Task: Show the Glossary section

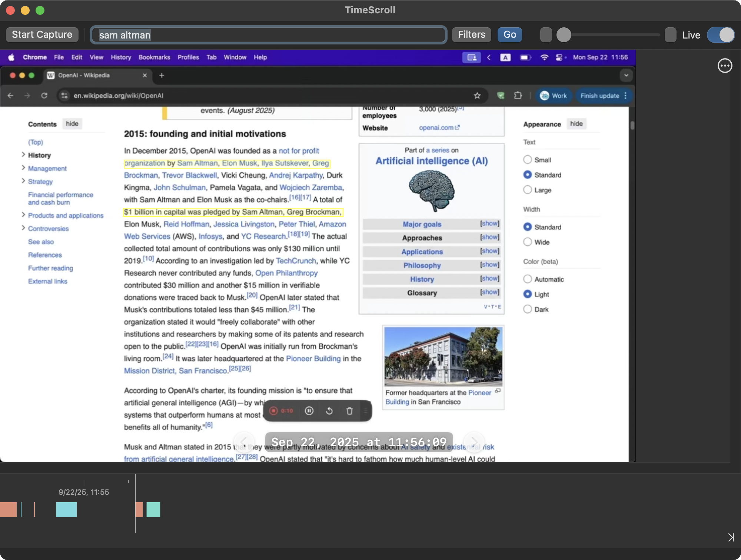Action: click(490, 292)
